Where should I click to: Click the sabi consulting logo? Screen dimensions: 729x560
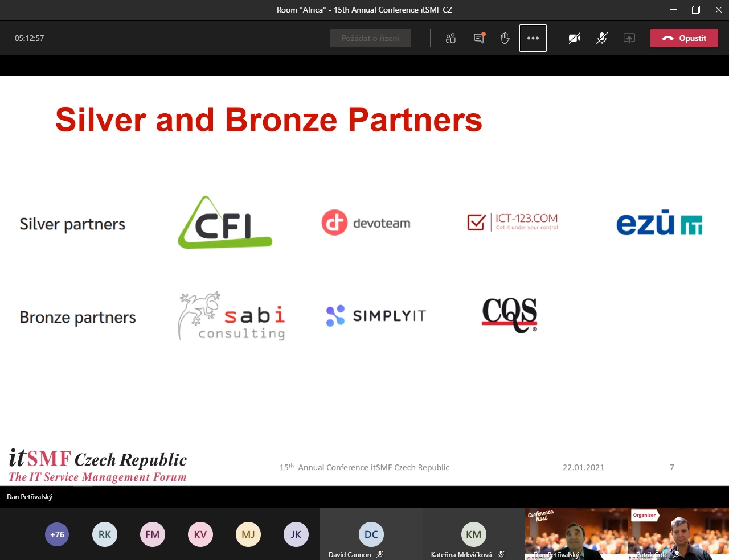231,316
